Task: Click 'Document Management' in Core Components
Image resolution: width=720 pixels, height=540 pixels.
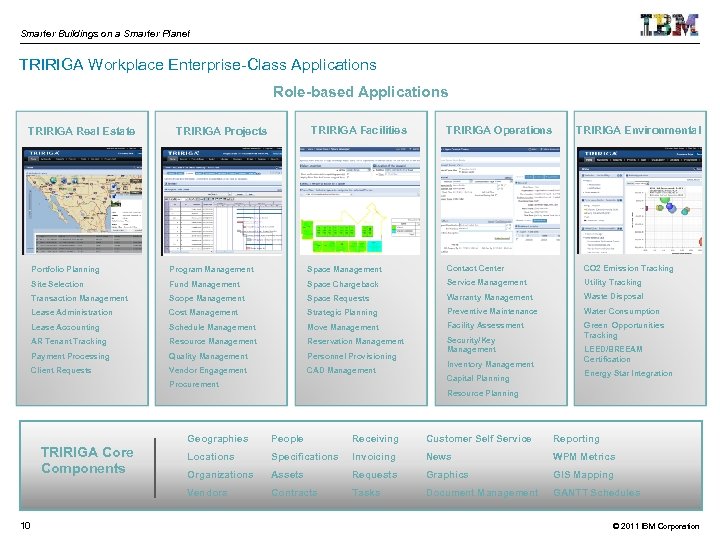Action: (482, 493)
